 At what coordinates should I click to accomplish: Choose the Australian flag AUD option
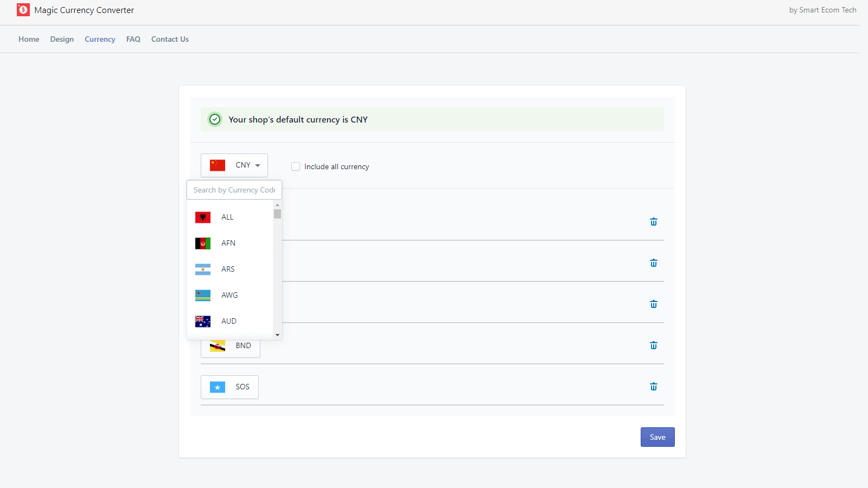(x=228, y=322)
